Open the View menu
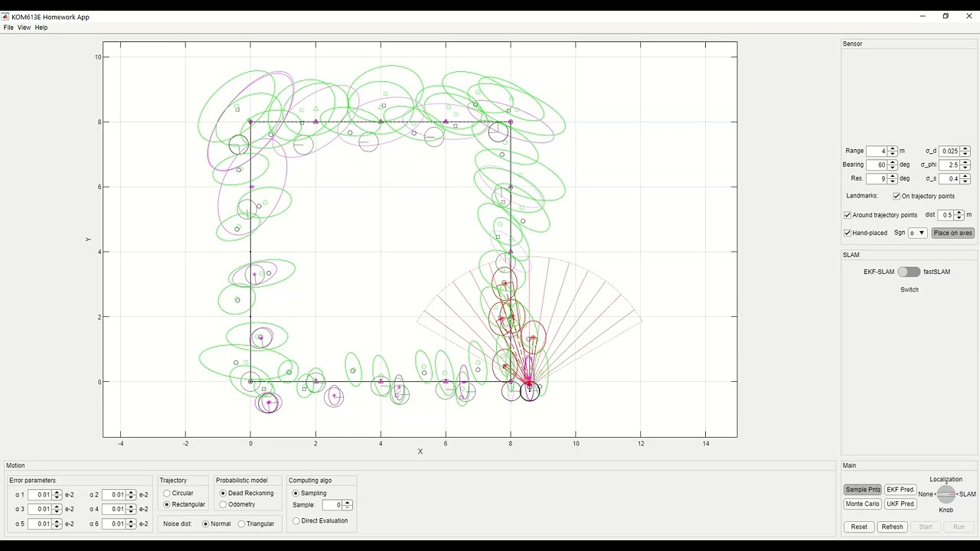The height and width of the screenshot is (551, 980). pyautogui.click(x=24, y=28)
